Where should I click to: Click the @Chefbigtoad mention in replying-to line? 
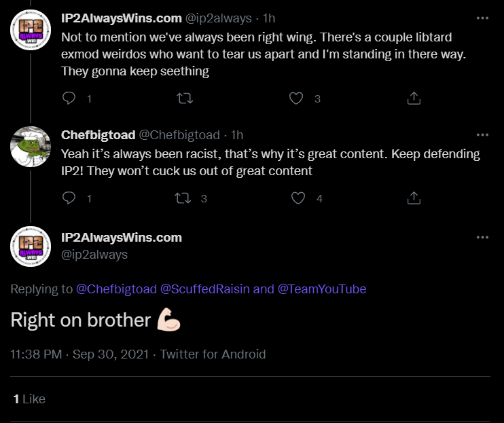(116, 289)
